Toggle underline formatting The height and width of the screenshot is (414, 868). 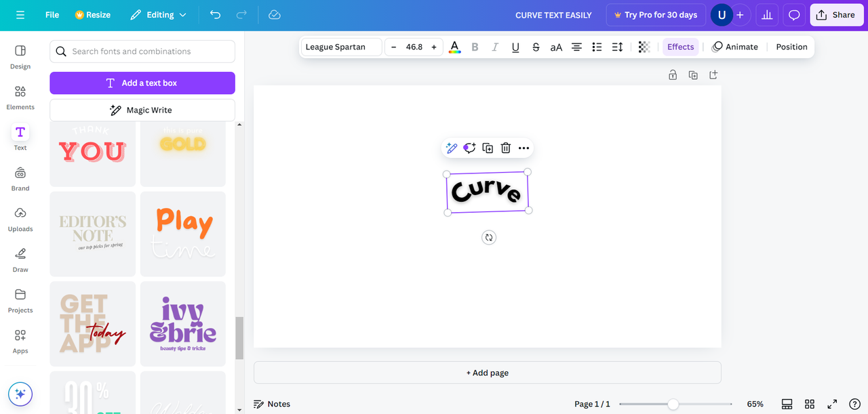[515, 47]
